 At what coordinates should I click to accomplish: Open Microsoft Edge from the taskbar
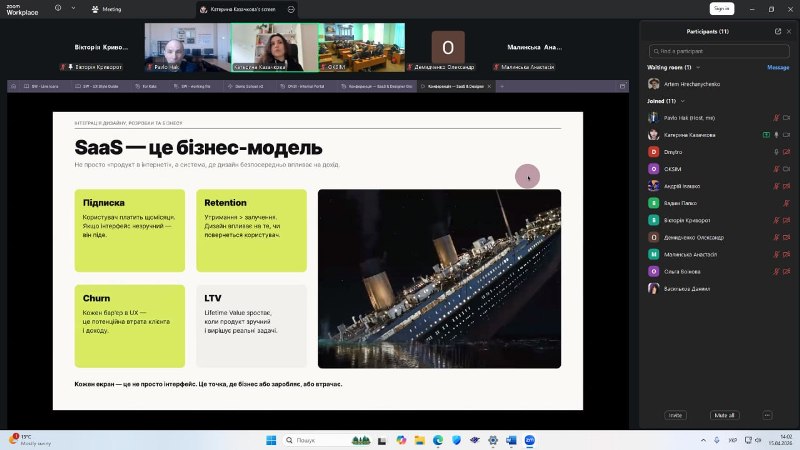coord(438,440)
